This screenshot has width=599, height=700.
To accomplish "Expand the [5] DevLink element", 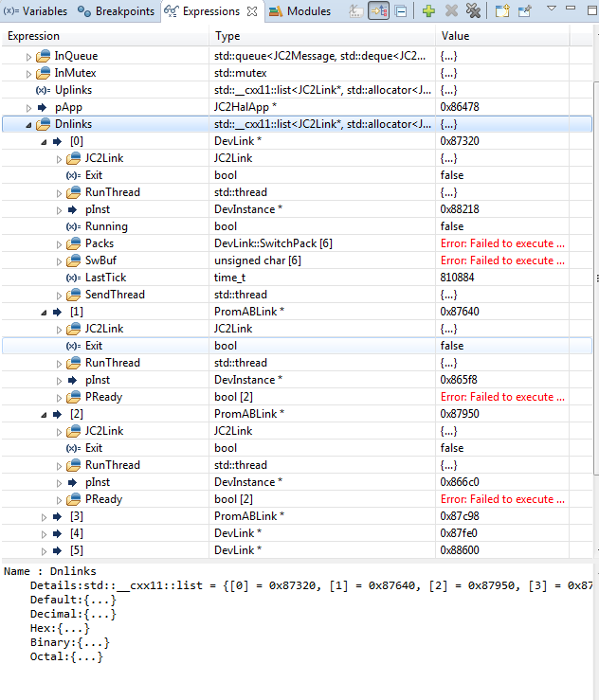I will click(44, 551).
